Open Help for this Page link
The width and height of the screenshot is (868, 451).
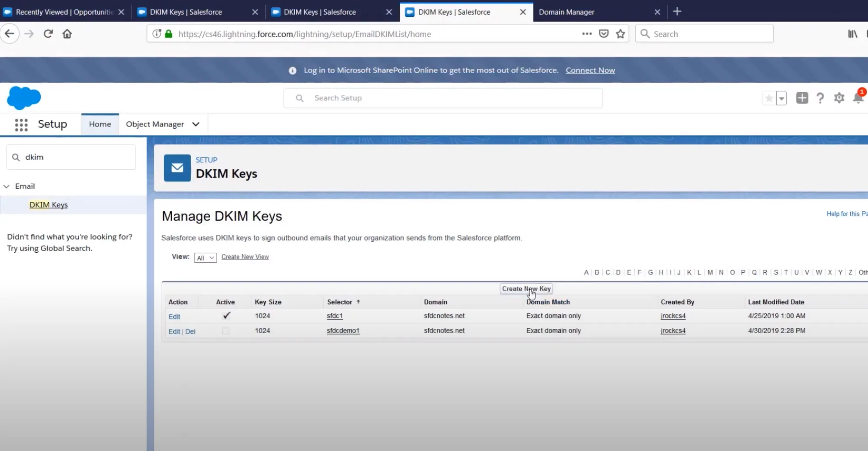[x=847, y=214]
